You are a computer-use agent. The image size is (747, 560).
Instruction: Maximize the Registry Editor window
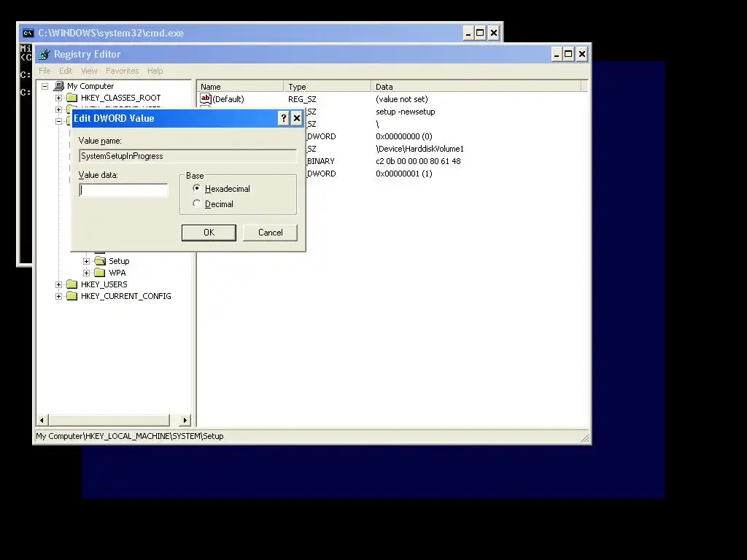coord(568,54)
